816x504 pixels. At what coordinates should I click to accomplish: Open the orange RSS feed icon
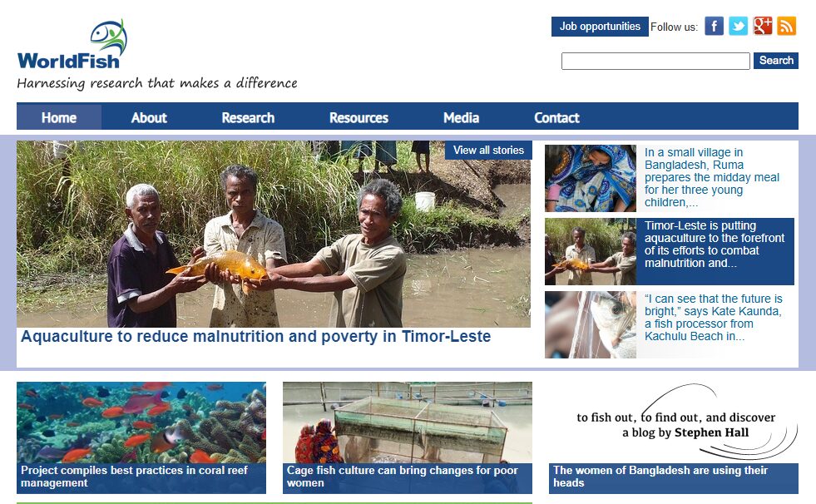click(786, 26)
